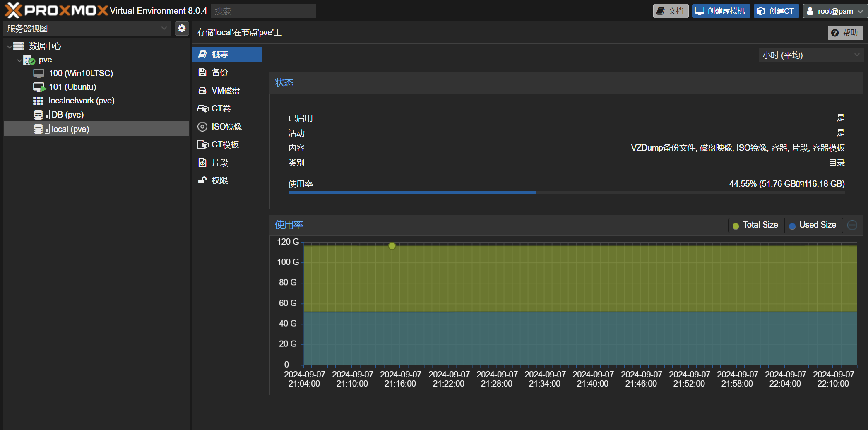Click the 创建CT button

click(776, 11)
